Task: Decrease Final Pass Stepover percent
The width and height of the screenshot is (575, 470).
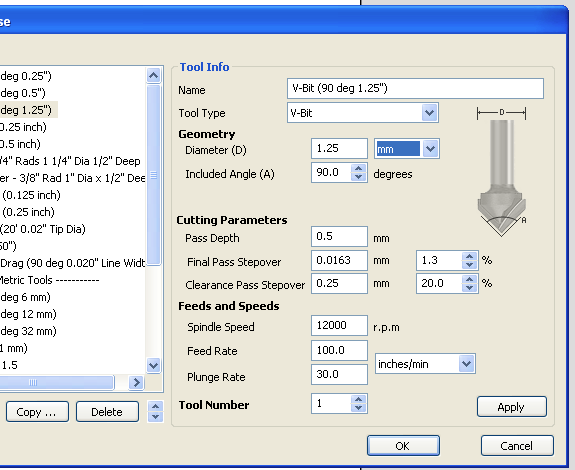Action: click(469, 264)
